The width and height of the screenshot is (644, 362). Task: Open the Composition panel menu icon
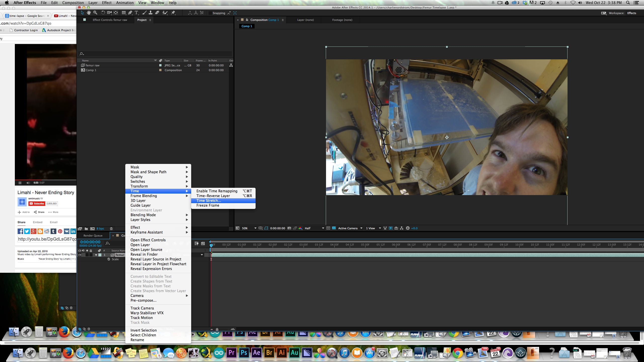283,20
